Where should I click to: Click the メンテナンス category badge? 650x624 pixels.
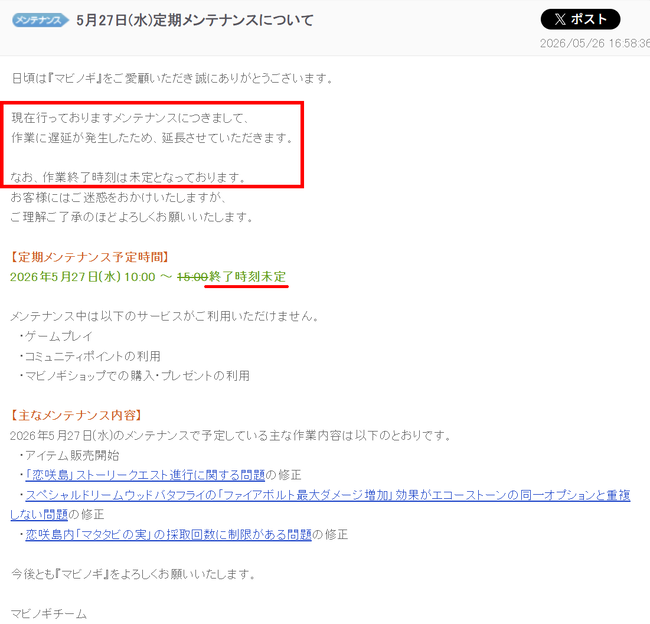(40, 20)
